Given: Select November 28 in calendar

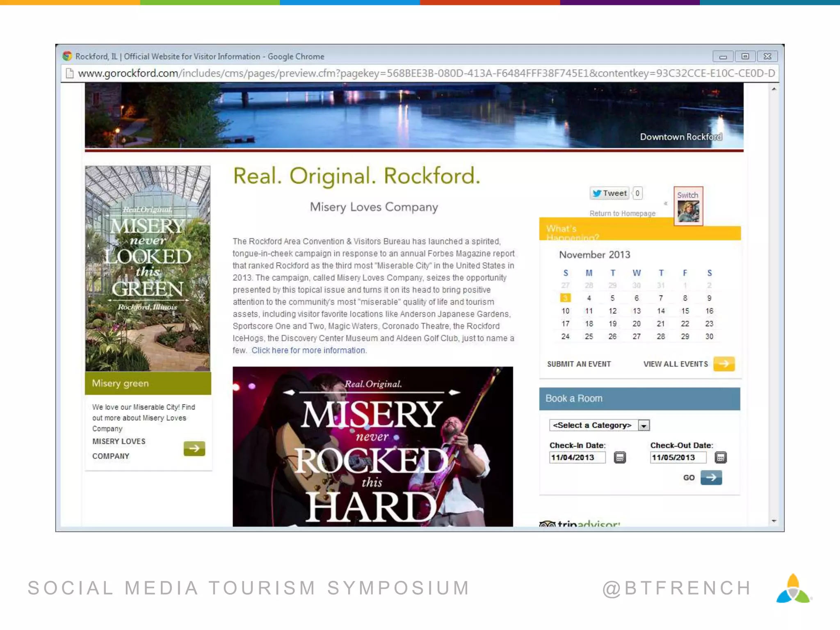Looking at the screenshot, I should [x=661, y=336].
